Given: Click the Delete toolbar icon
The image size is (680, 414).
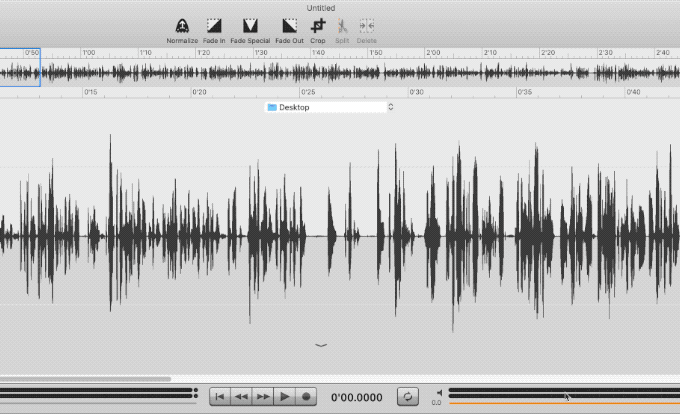Looking at the screenshot, I should click(x=366, y=31).
